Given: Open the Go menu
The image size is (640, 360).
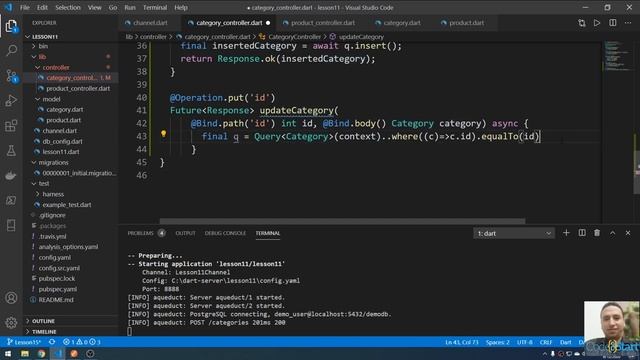Looking at the screenshot, I should 113,7.
